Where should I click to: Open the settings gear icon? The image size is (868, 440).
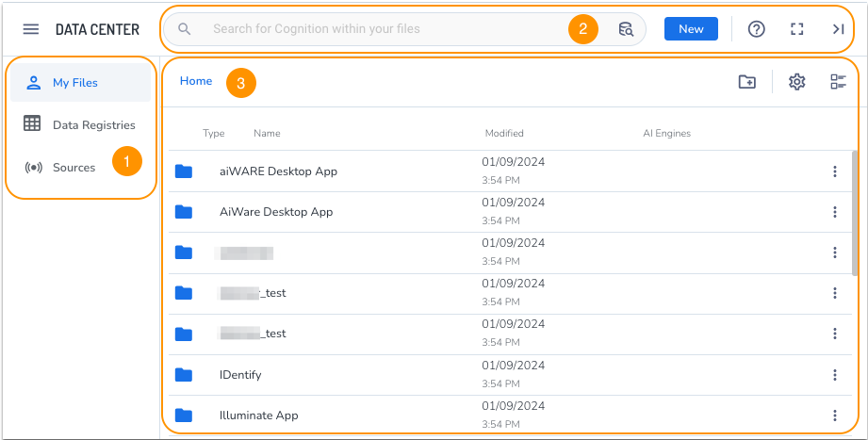797,82
